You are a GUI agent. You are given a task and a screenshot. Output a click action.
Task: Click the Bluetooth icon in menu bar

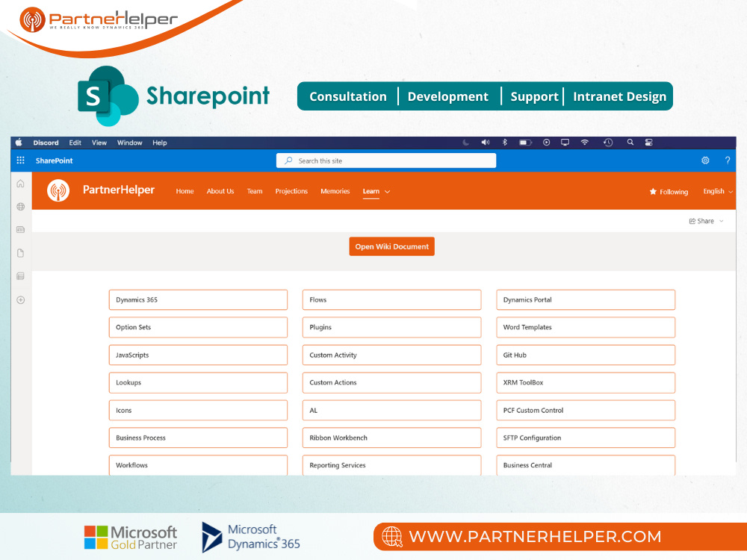[x=504, y=143]
